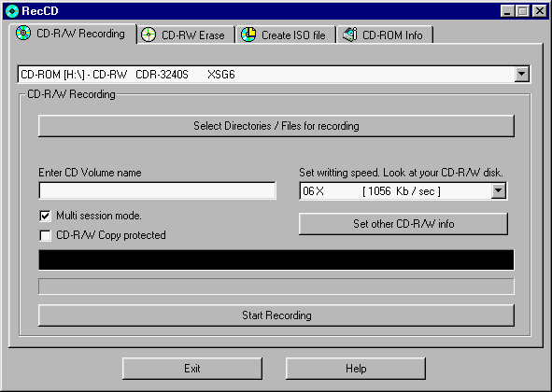Click the Start Recording button

[x=276, y=315]
